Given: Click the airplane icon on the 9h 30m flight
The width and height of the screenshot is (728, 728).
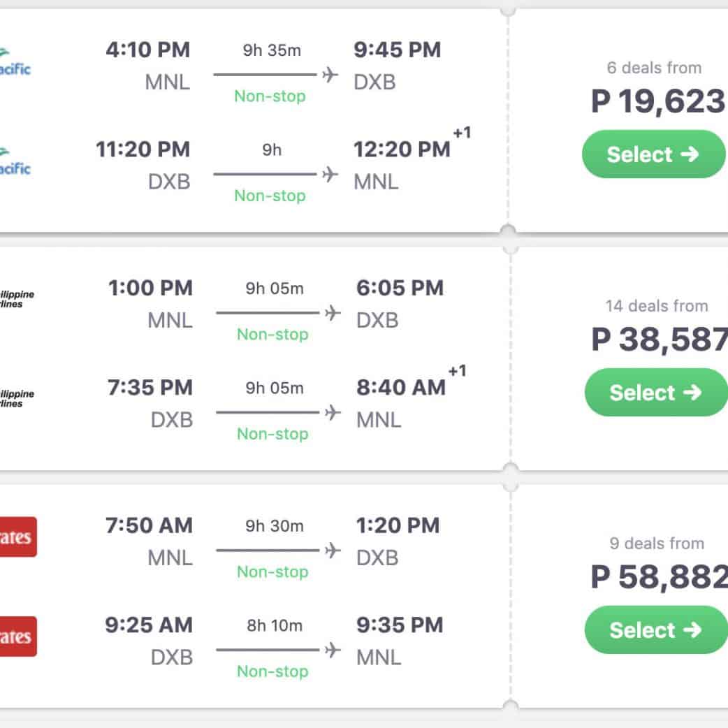Looking at the screenshot, I should click(333, 551).
